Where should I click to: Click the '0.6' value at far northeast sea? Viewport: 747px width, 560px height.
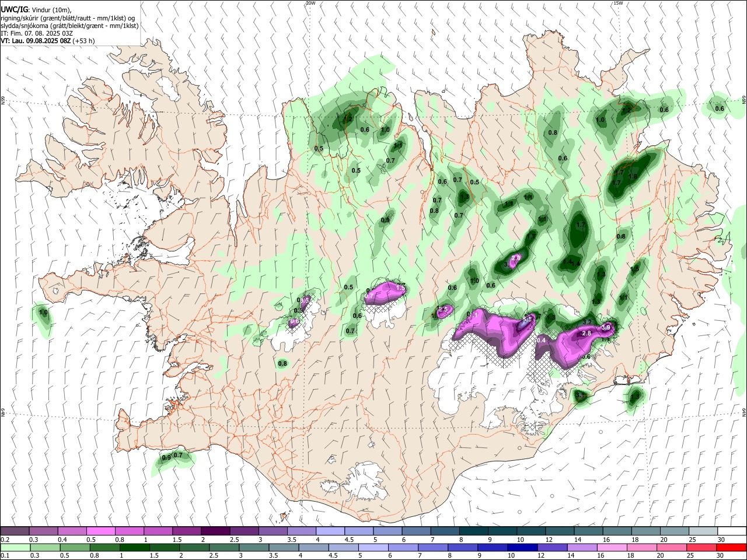[720, 108]
